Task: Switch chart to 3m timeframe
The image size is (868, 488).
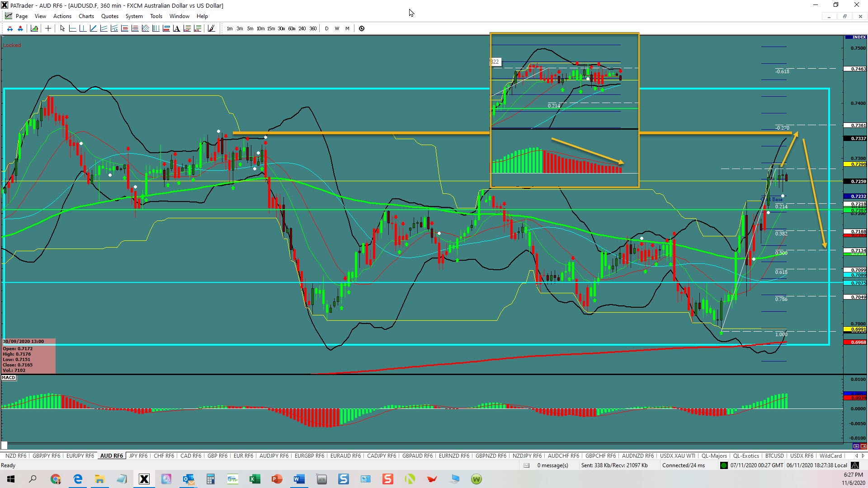Action: coord(240,28)
